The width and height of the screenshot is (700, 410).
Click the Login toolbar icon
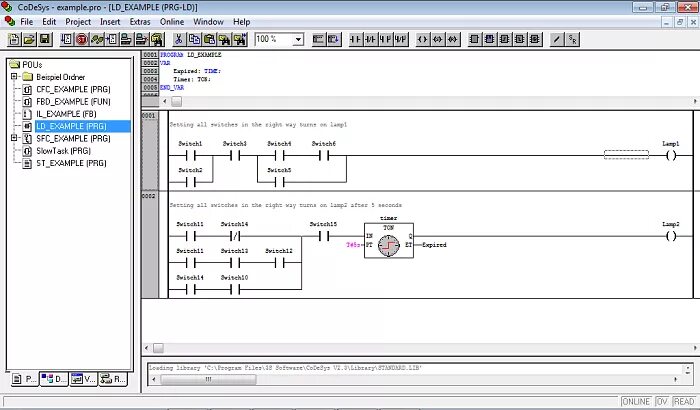pos(127,39)
